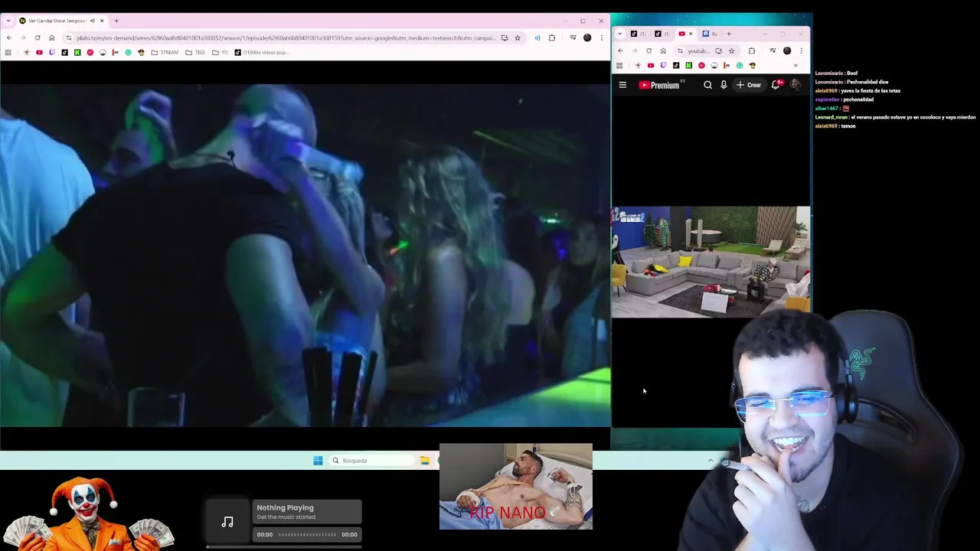Show more bookmarks chevron in YouTube window
The image size is (980, 551).
[x=795, y=65]
